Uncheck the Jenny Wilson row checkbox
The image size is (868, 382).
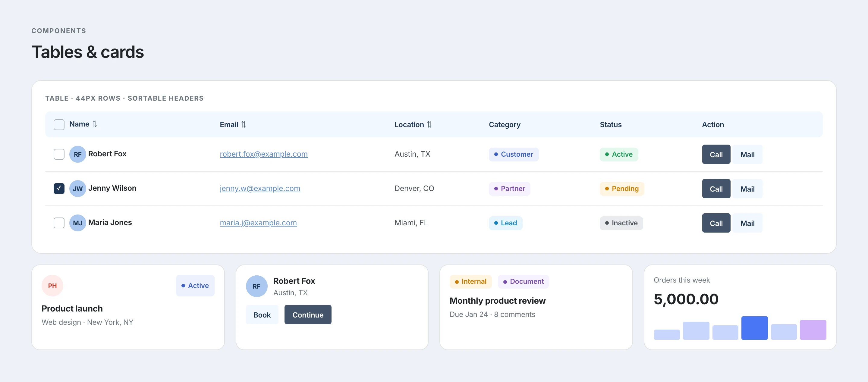tap(59, 189)
